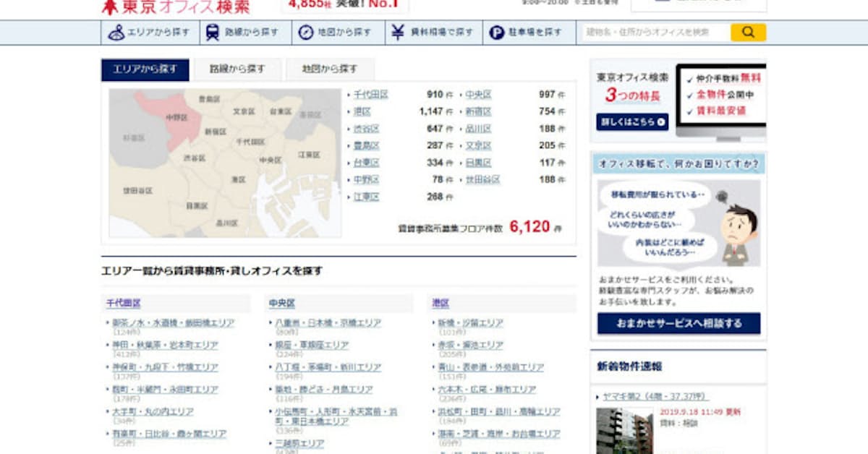Switch to the 地図から探す tab
Image resolution: width=868 pixels, height=454 pixels.
coord(330,69)
